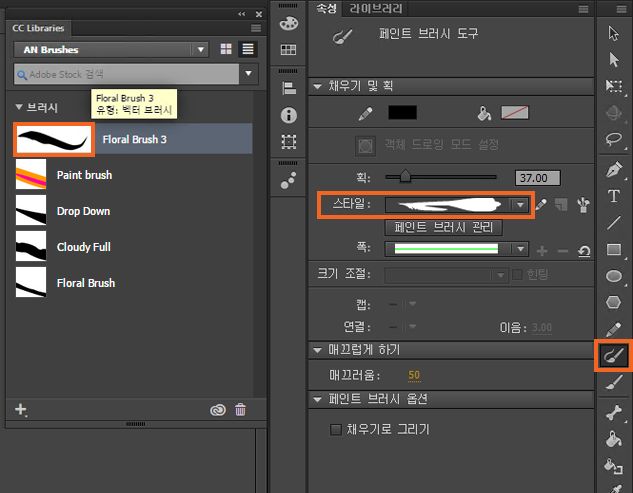Screen dimensions: 633x493
Task: Open the Tools panel options menu
Action: (x=622, y=9)
